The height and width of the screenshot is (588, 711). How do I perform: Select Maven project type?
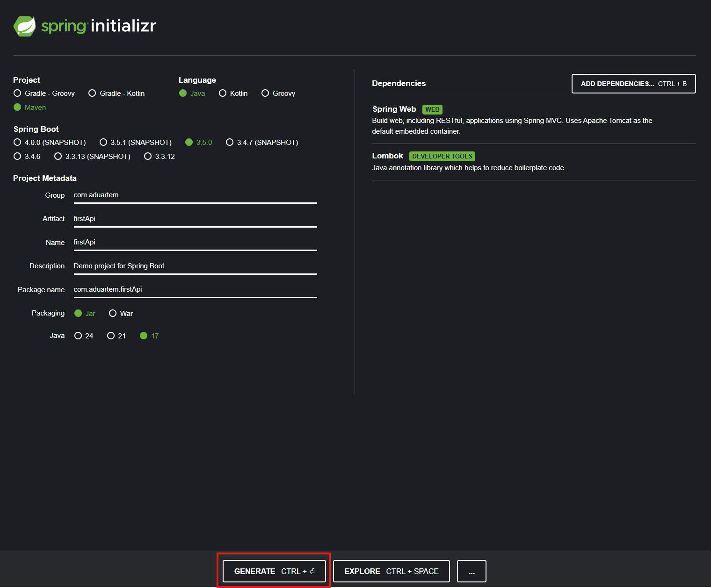pos(29,108)
